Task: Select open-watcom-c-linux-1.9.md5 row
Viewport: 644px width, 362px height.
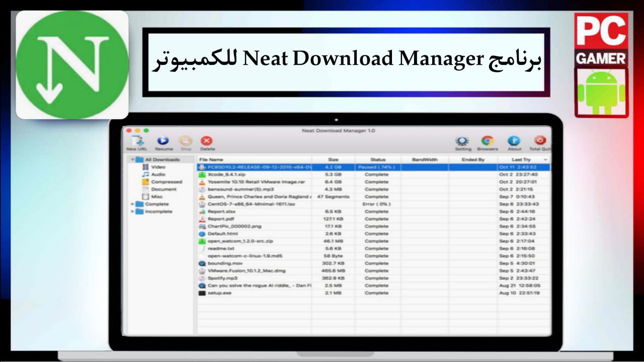Action: tap(373, 256)
